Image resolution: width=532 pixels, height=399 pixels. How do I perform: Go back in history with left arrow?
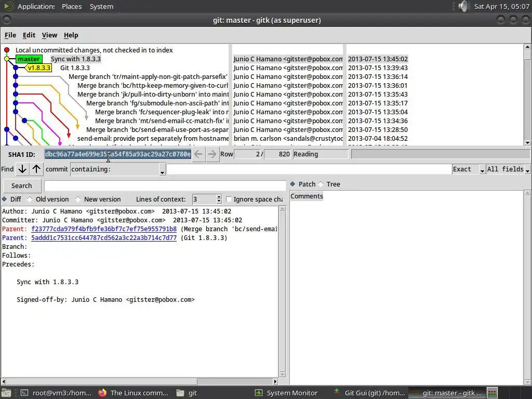coord(198,154)
